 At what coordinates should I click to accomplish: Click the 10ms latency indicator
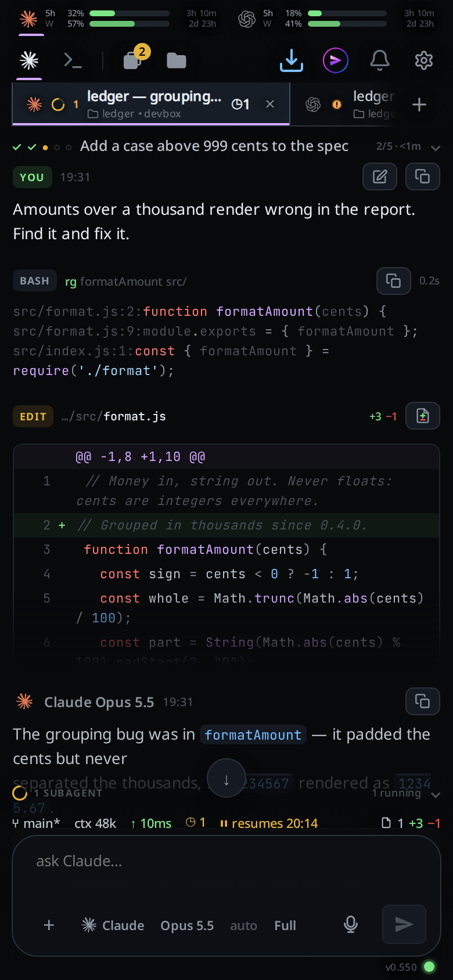[151, 823]
